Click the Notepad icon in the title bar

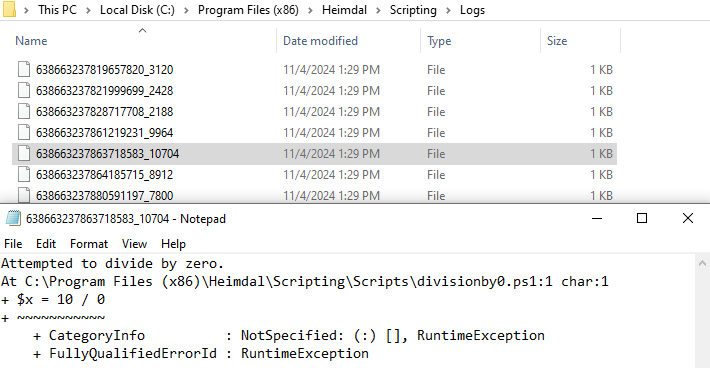point(13,219)
